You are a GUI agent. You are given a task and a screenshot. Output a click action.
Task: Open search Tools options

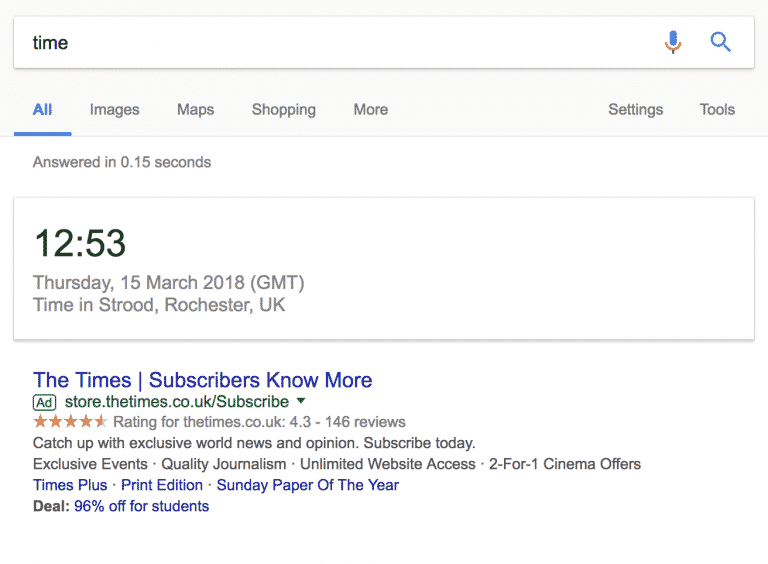717,109
